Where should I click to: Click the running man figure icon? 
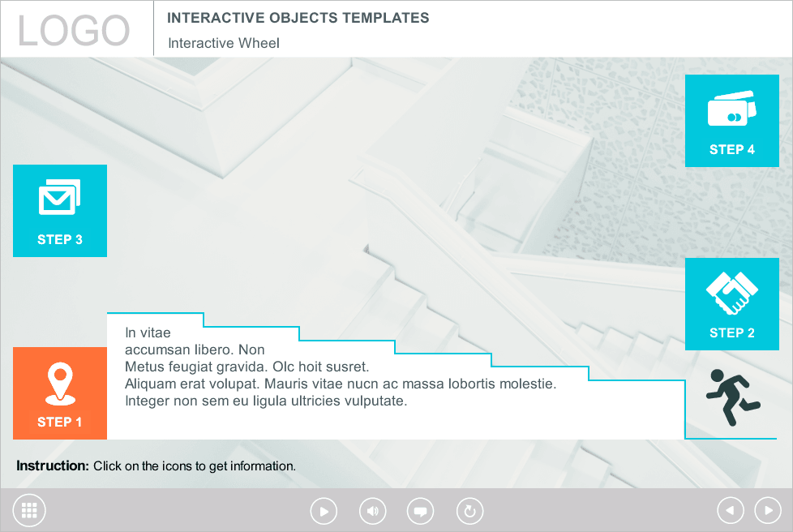pyautogui.click(x=731, y=397)
